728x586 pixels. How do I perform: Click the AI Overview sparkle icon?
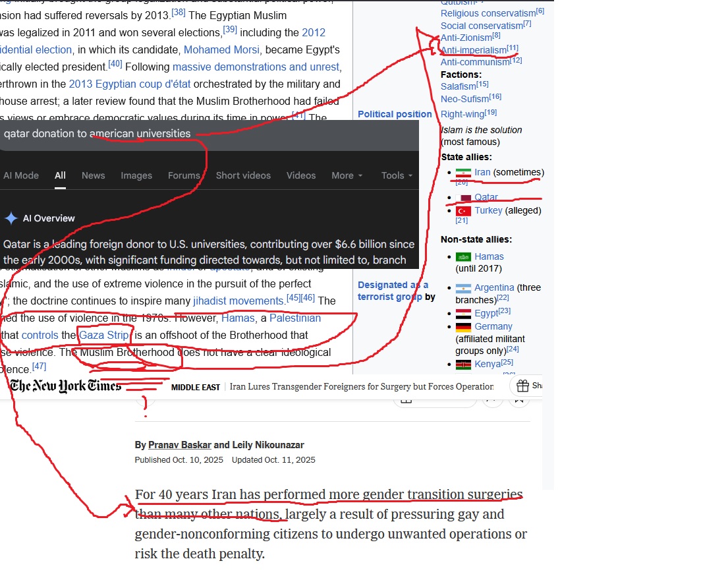coord(11,218)
